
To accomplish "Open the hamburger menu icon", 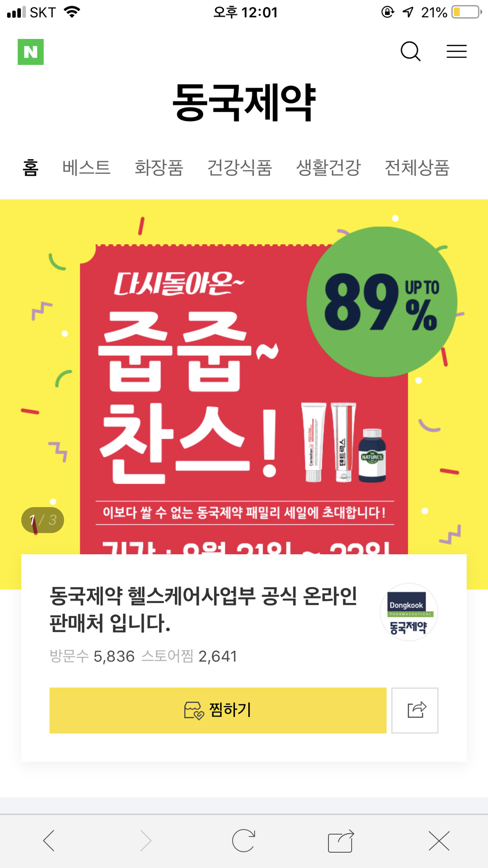I will click(457, 52).
